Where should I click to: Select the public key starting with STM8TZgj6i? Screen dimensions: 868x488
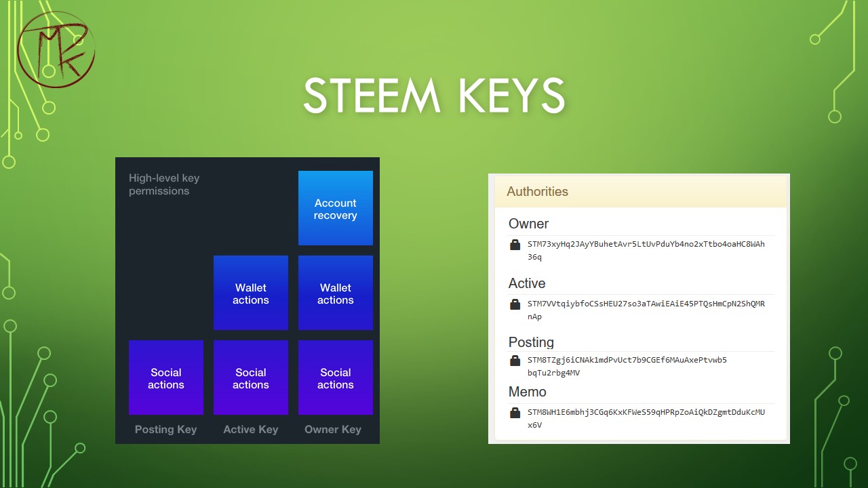627,367
